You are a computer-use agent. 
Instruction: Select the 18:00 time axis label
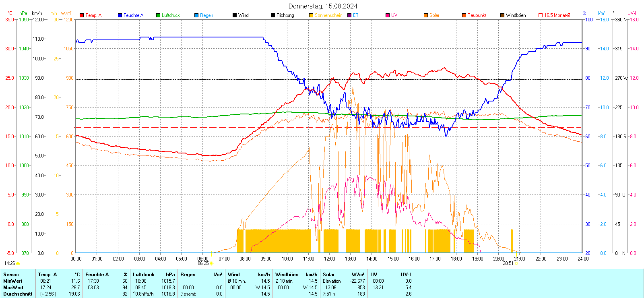456,259
